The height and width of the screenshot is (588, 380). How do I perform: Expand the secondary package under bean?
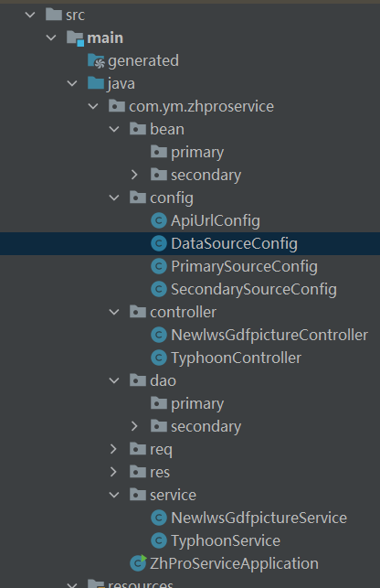tap(134, 175)
